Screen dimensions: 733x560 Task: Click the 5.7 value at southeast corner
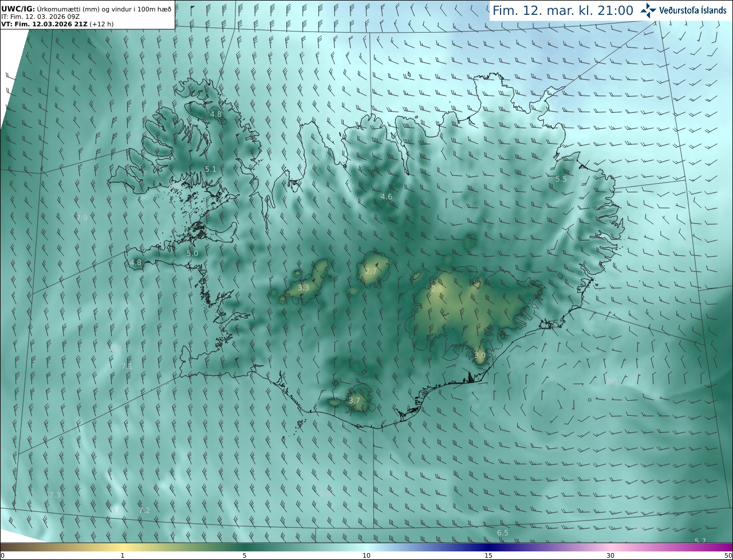click(700, 541)
